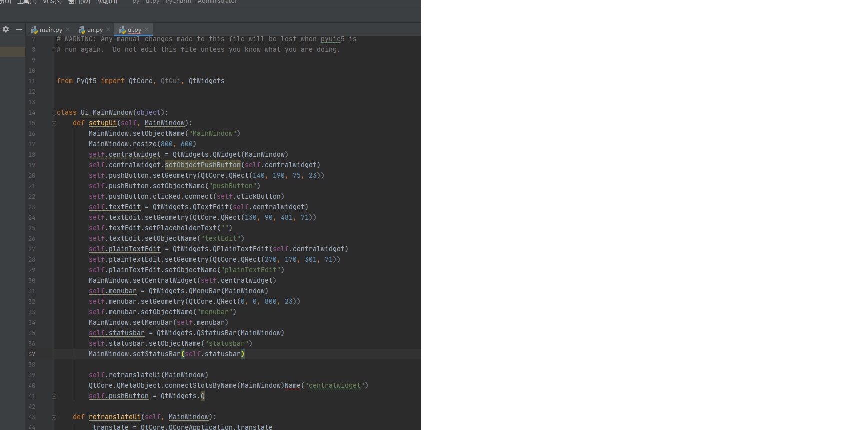Click the "pushButton" string literal

[233, 186]
